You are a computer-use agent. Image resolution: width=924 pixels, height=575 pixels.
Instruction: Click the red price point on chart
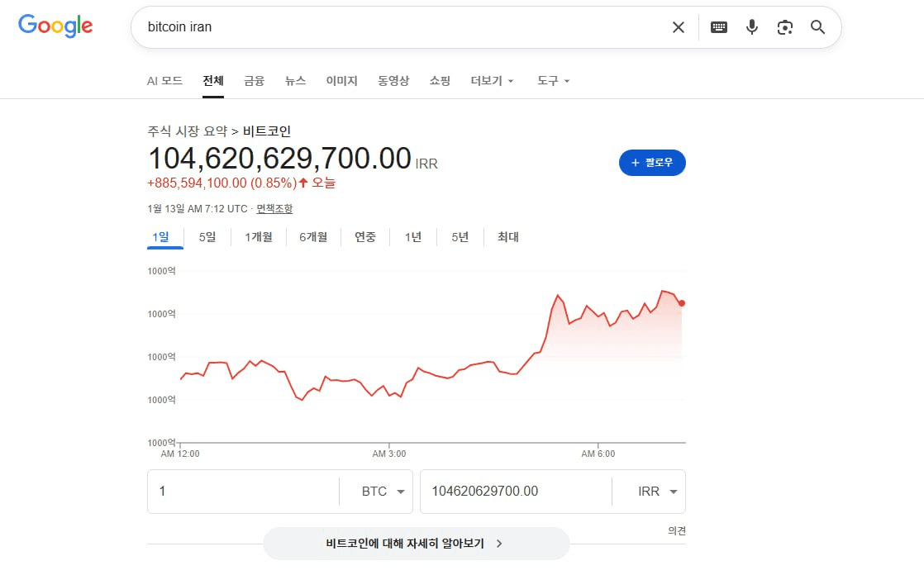click(x=682, y=303)
